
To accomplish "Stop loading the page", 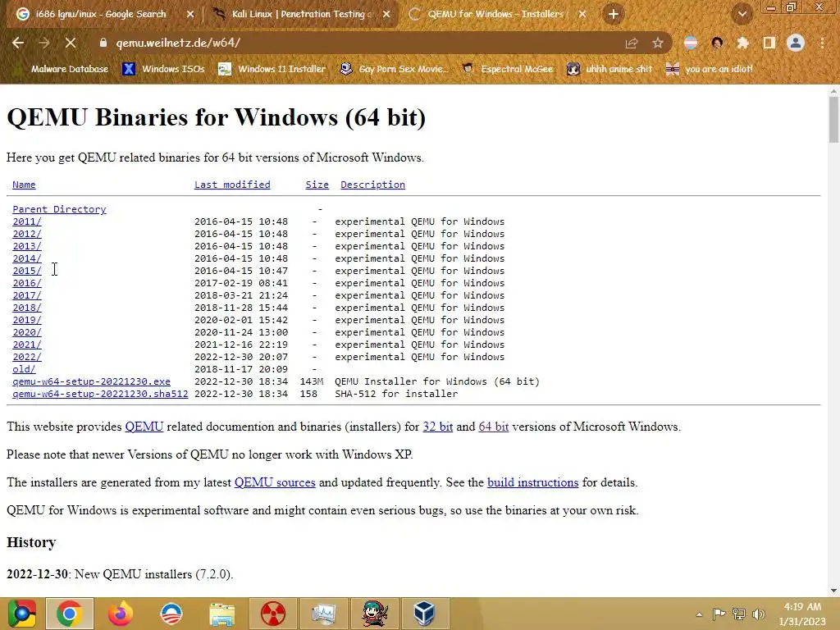I will [71, 43].
